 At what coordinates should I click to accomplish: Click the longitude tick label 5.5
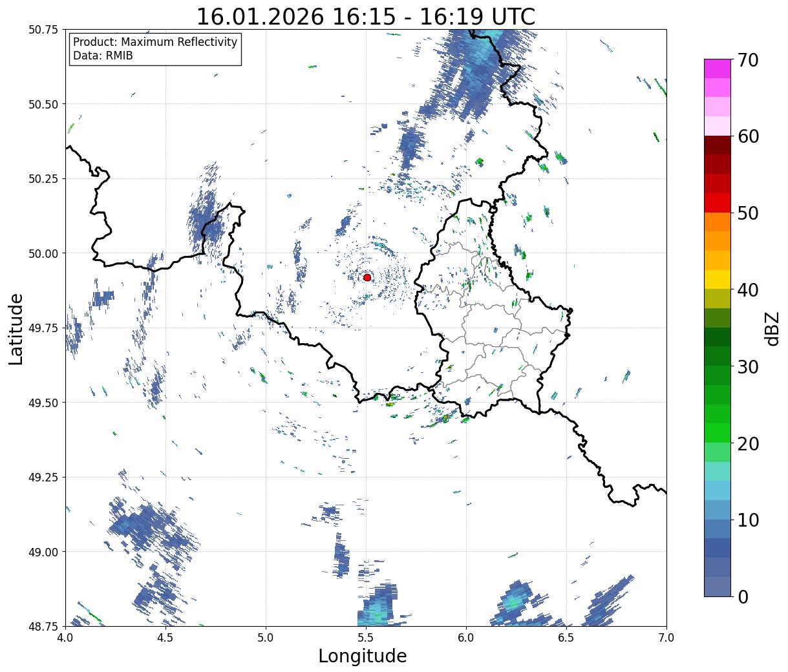point(366,637)
